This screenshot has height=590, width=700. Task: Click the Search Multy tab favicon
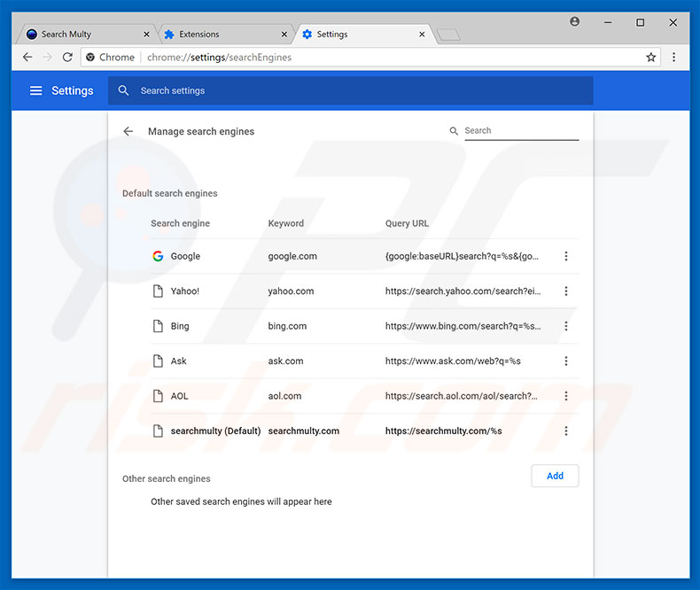click(32, 35)
